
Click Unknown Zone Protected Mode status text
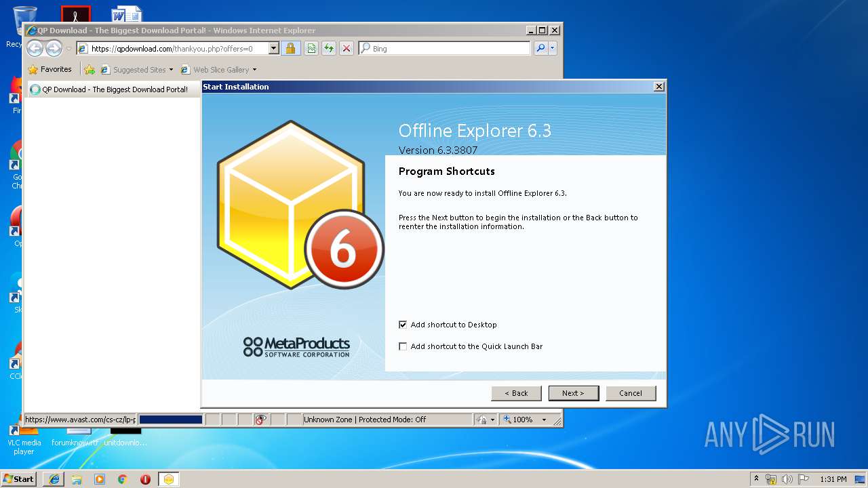tap(365, 420)
